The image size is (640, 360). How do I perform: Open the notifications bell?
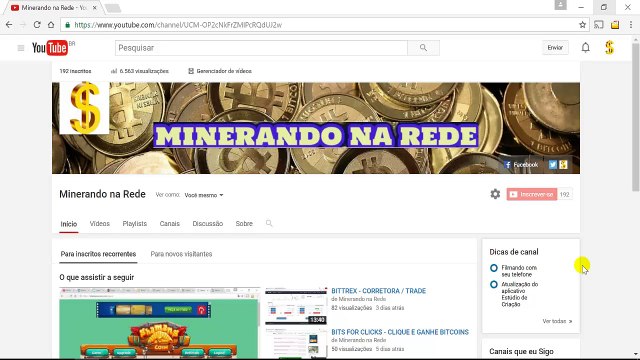(586, 48)
